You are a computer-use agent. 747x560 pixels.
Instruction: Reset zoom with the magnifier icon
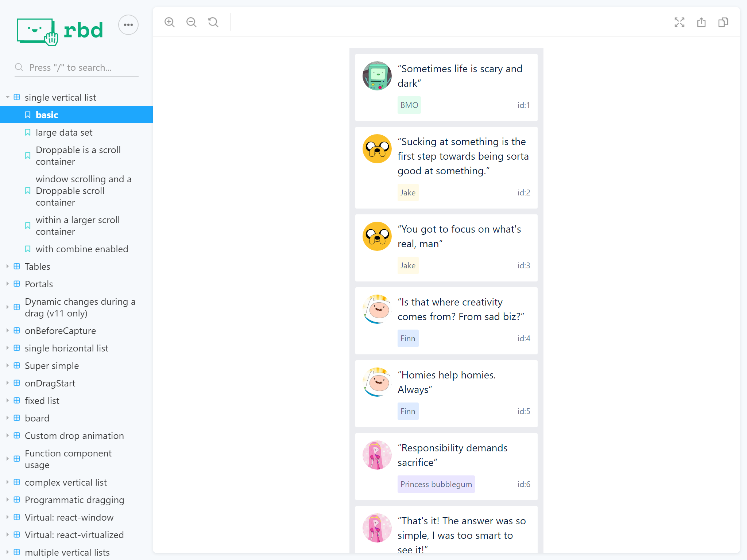point(213,22)
